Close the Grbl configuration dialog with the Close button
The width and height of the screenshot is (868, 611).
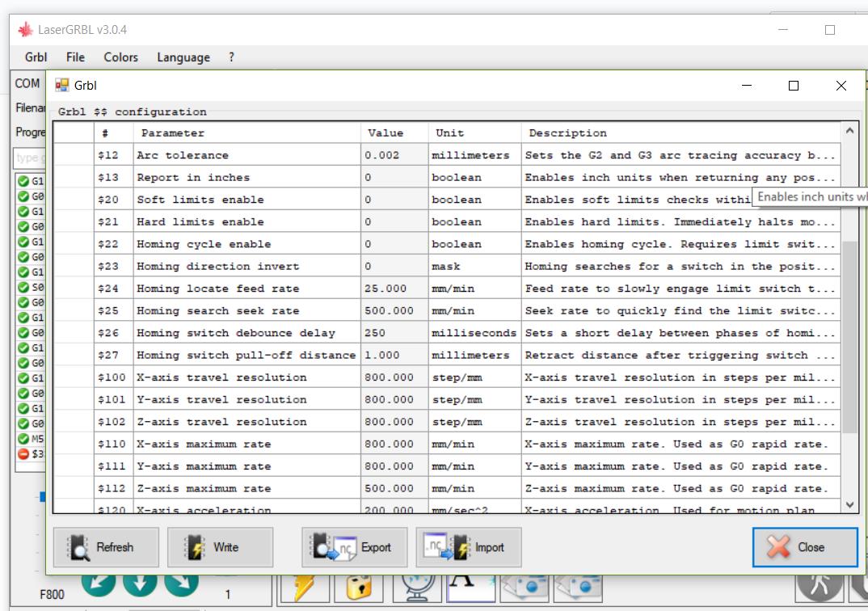pyautogui.click(x=805, y=547)
